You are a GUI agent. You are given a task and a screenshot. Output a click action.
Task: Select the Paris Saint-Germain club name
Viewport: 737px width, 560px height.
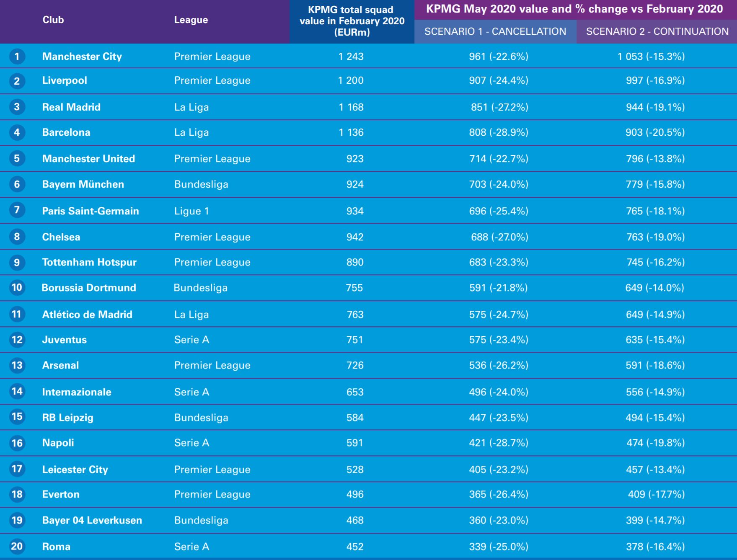[91, 211]
